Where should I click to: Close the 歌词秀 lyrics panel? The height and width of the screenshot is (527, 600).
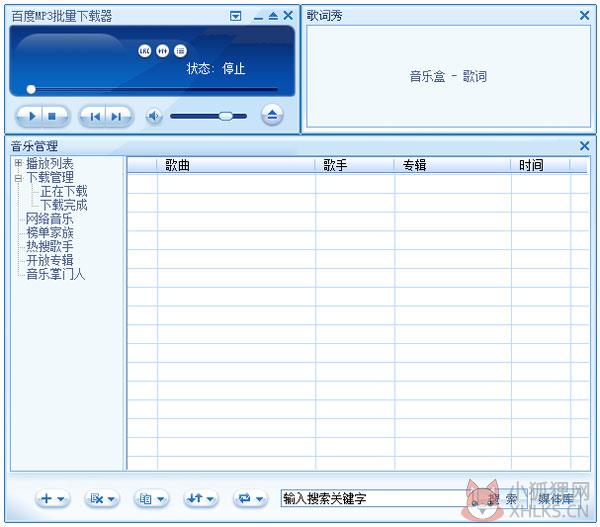(x=584, y=15)
